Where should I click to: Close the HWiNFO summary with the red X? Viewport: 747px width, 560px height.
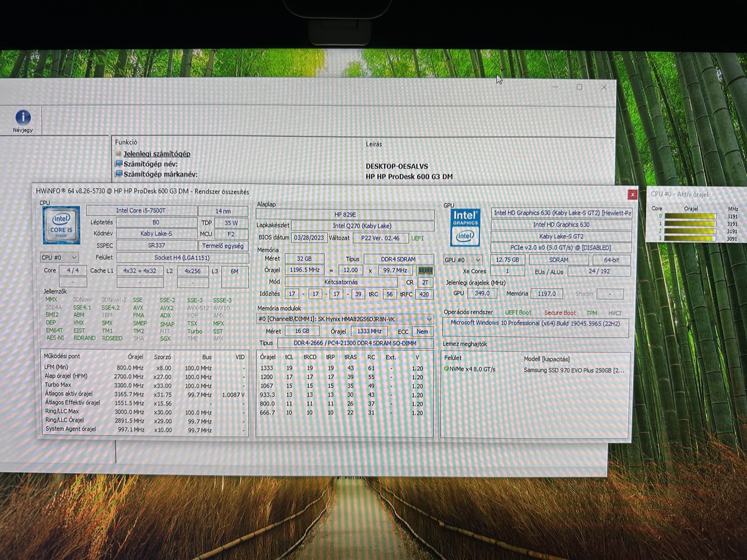click(632, 194)
